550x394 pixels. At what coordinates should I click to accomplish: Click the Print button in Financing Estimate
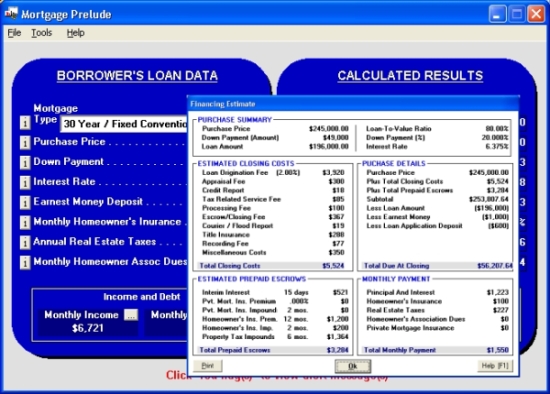click(x=208, y=366)
